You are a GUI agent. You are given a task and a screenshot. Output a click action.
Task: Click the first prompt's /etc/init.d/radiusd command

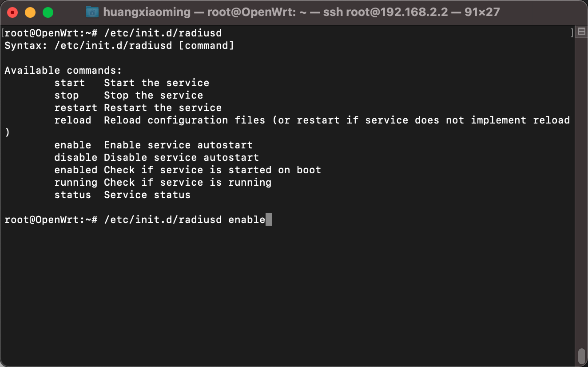(x=163, y=33)
